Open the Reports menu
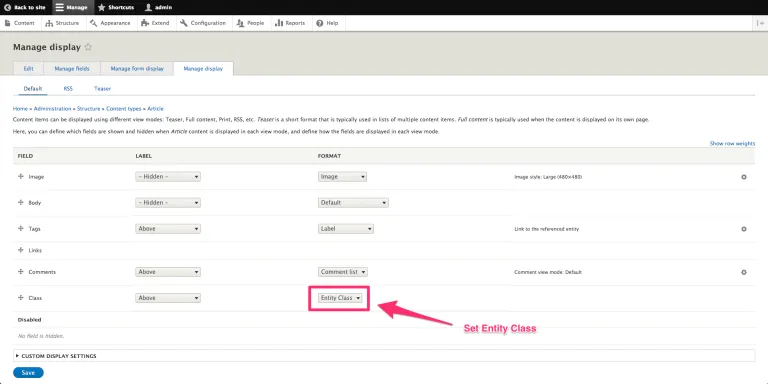The width and height of the screenshot is (768, 384). pos(290,23)
